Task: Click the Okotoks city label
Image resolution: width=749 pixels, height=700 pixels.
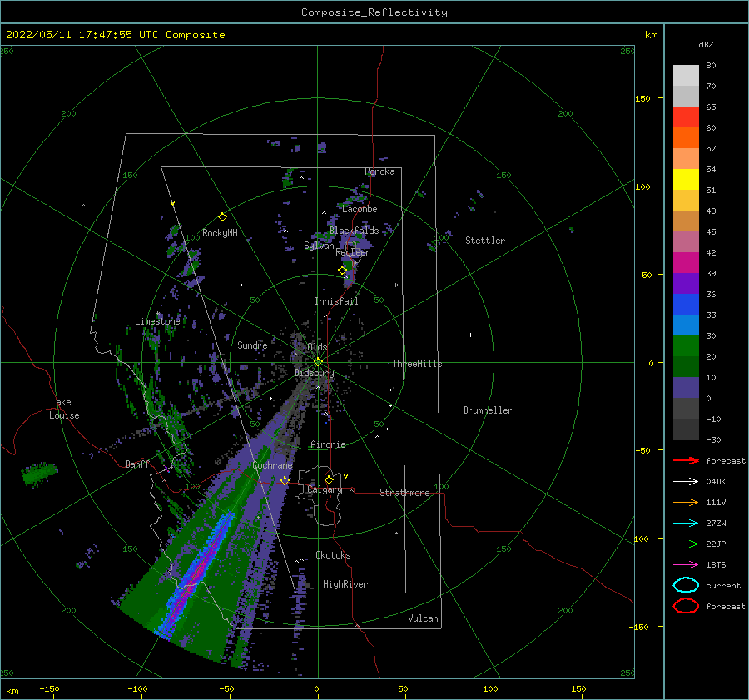Action: pyautogui.click(x=333, y=555)
